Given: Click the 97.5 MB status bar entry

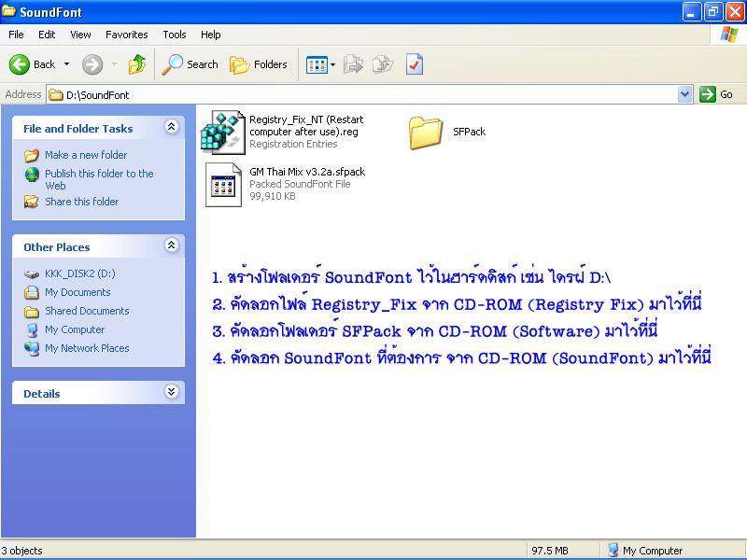Looking at the screenshot, I should (550, 551).
